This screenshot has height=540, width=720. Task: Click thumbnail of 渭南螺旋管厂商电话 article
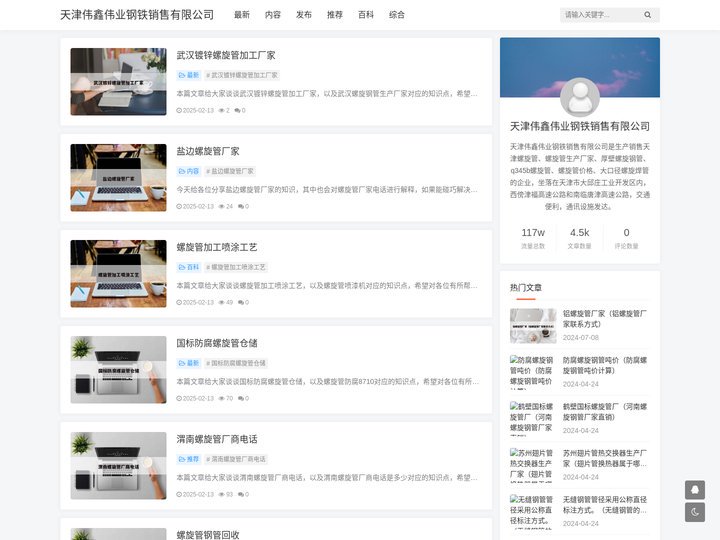(118, 466)
